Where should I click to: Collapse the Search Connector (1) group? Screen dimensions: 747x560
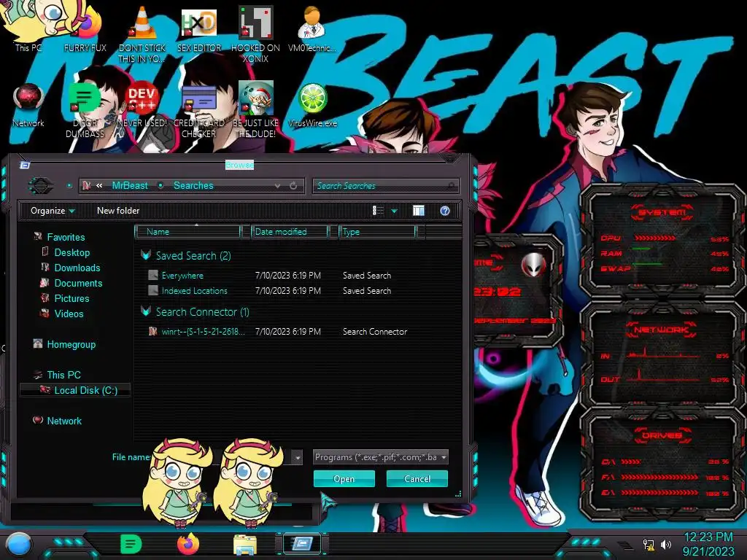146,311
